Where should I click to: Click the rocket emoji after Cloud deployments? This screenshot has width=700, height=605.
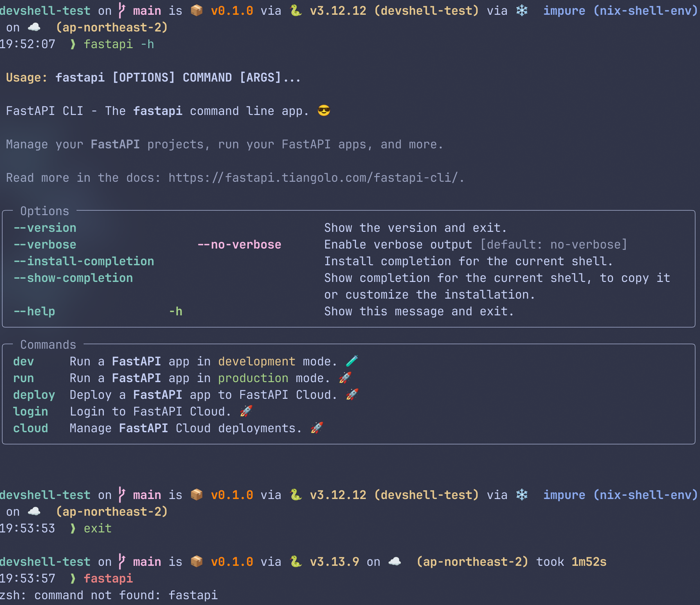[x=317, y=428]
